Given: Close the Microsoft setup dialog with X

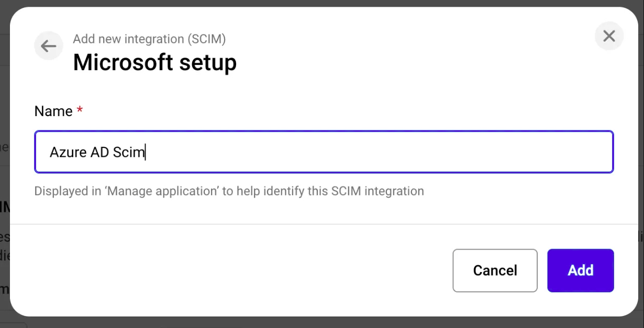Looking at the screenshot, I should [x=609, y=36].
